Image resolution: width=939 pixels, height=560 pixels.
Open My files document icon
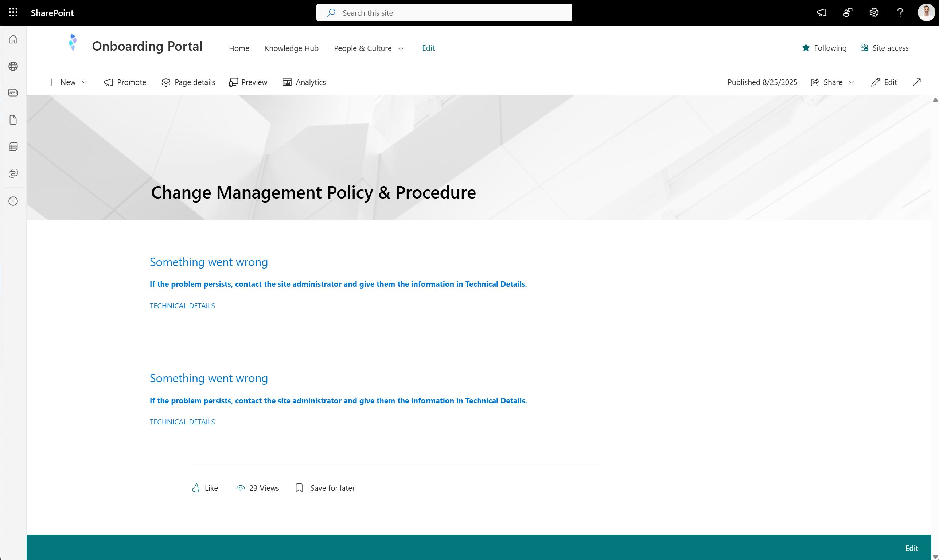tap(13, 120)
